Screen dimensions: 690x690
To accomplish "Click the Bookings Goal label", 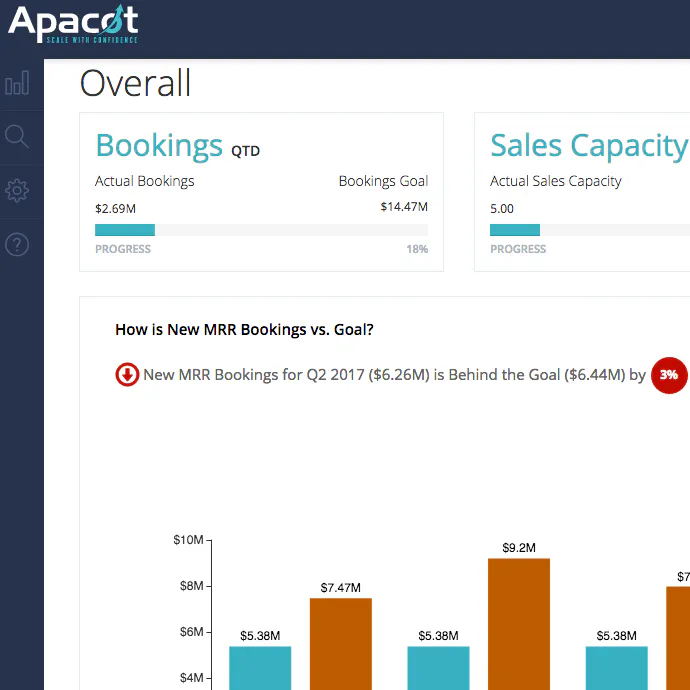I will click(x=383, y=181).
